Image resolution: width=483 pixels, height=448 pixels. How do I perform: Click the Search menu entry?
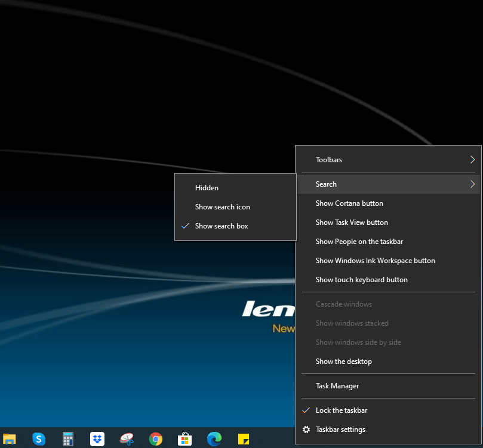[388, 184]
